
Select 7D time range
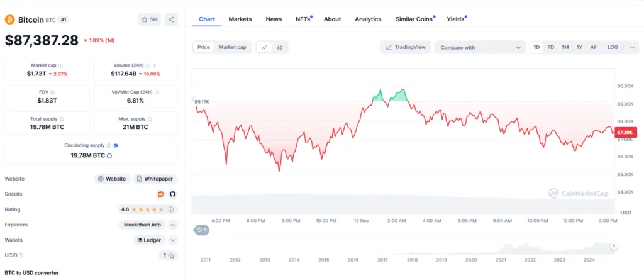[x=551, y=47]
